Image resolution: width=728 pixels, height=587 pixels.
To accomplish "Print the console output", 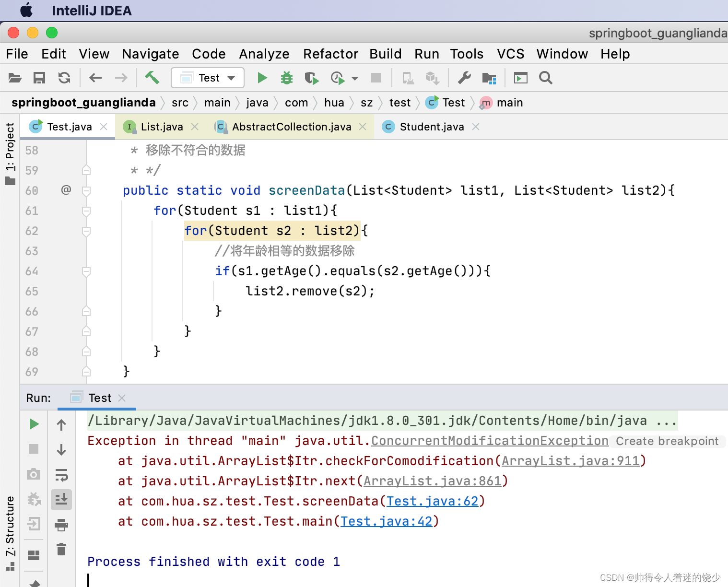I will coord(61,525).
